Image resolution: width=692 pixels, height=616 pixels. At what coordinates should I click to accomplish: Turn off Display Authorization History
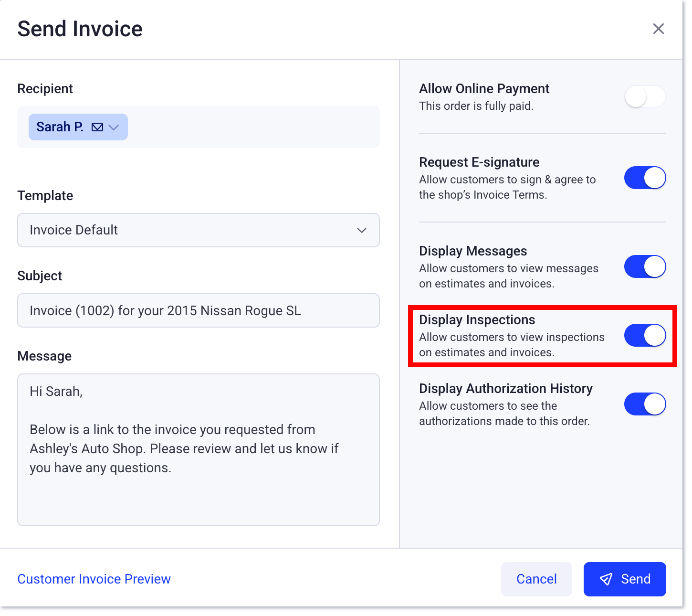pos(645,404)
